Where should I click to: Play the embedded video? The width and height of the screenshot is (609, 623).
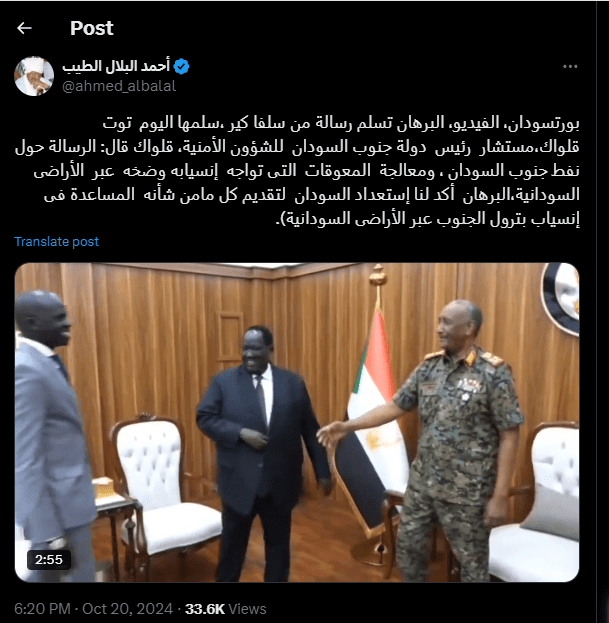297,422
